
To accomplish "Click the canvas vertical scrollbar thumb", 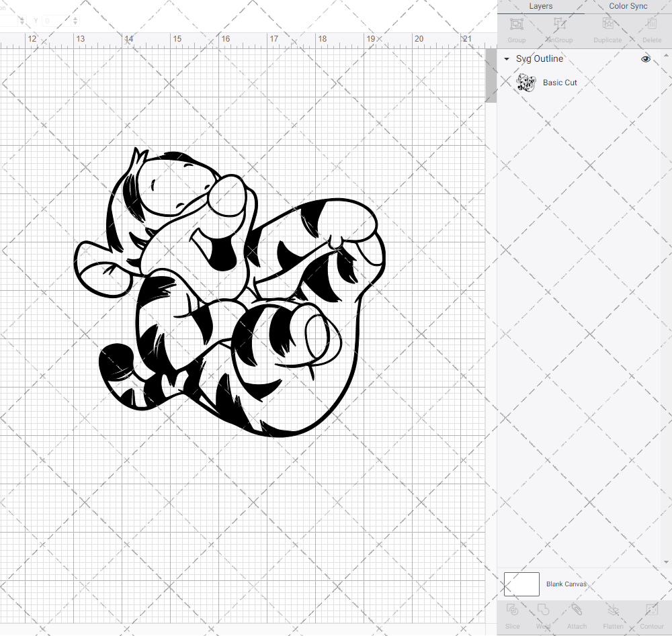I will point(491,76).
